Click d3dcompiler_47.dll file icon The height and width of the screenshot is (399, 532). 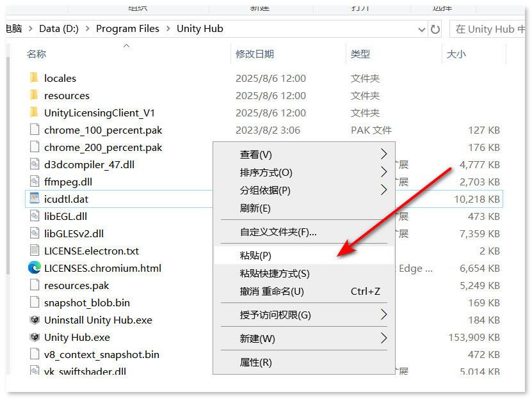coord(35,164)
